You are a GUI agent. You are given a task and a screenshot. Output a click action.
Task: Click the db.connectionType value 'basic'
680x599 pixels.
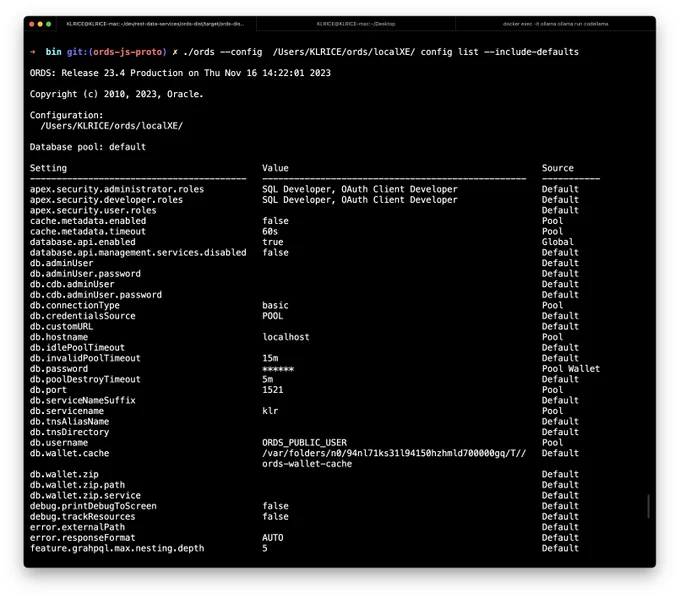tap(275, 305)
